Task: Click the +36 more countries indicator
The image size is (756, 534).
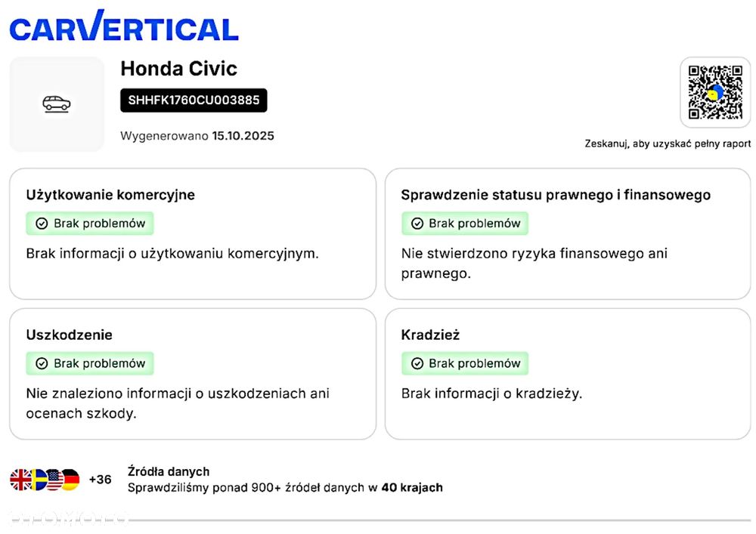Action: [x=100, y=480]
